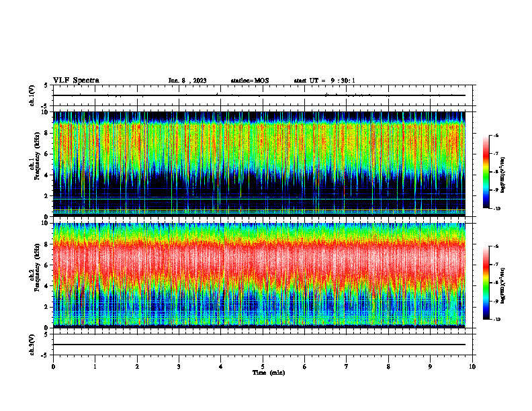Click time axis tick label "9"
Screen dimensions: 532x411
(430, 367)
